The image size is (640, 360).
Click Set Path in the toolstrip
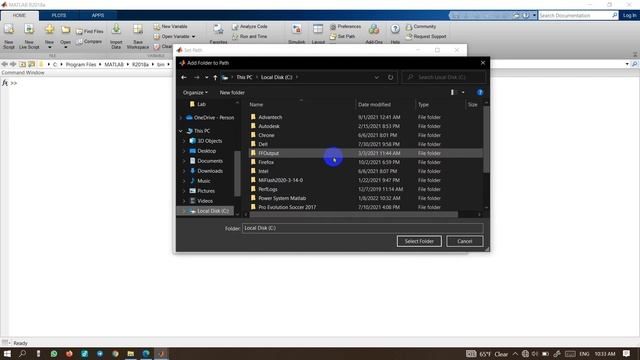[342, 36]
